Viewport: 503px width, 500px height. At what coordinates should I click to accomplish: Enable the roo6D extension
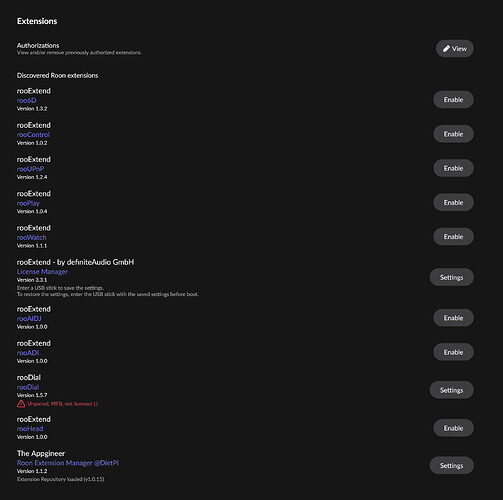(x=453, y=100)
